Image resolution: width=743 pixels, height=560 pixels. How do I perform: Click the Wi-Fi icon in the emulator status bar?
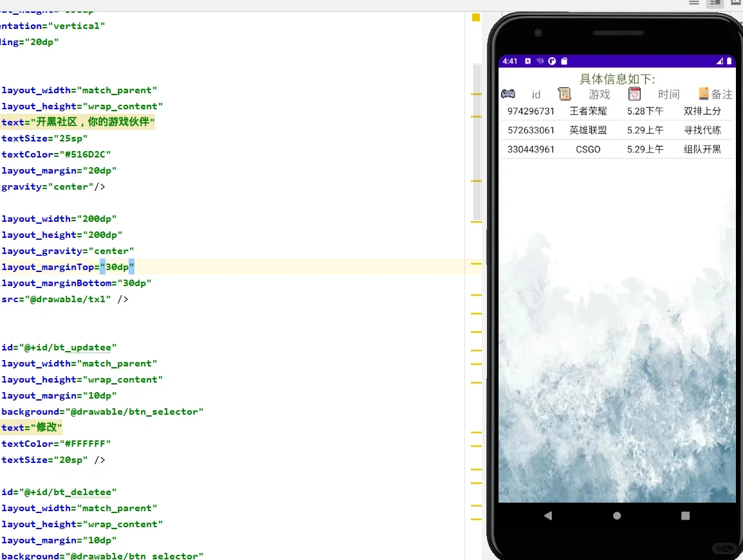539,61
